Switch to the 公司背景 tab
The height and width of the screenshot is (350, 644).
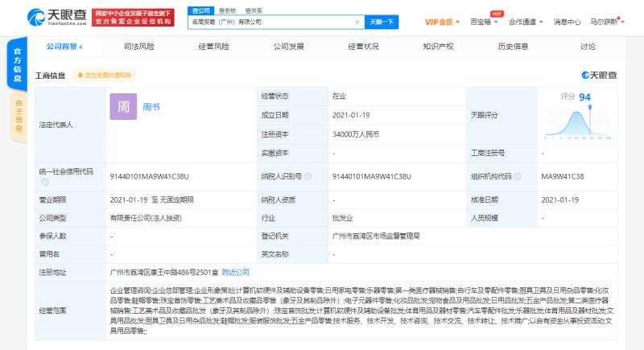tap(64, 47)
